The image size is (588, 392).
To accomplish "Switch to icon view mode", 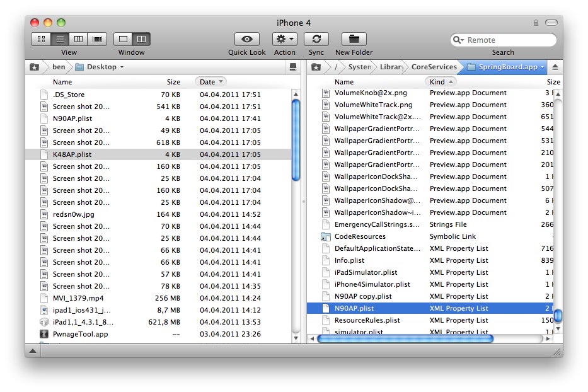I will (x=41, y=39).
